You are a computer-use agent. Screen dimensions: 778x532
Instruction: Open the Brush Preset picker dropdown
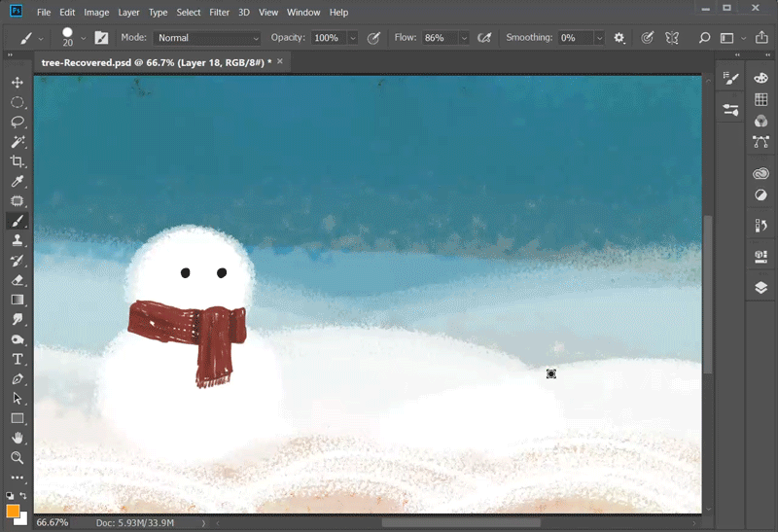pos(84,38)
